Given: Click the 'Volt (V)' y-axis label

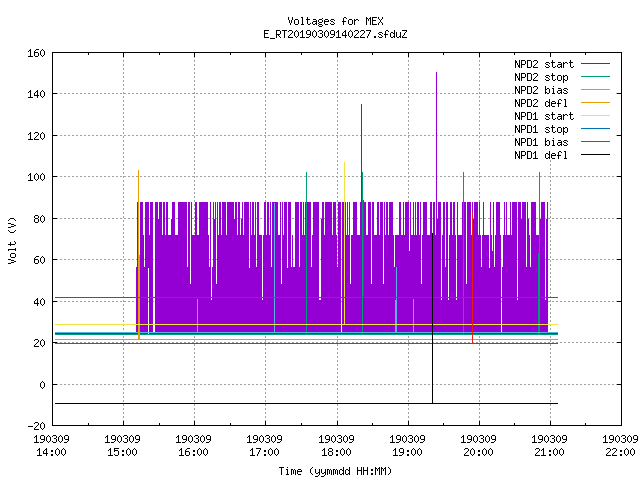Looking at the screenshot, I should coord(13,240).
